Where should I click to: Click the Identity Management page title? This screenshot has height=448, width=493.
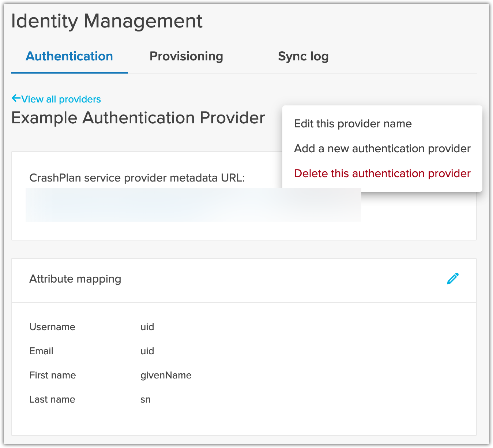point(106,21)
